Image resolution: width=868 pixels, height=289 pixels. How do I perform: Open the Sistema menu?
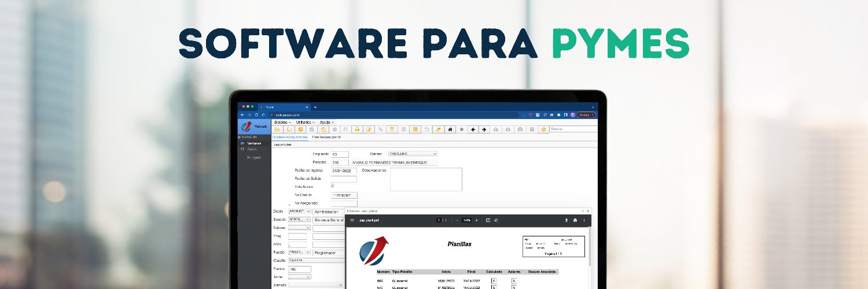[x=282, y=122]
